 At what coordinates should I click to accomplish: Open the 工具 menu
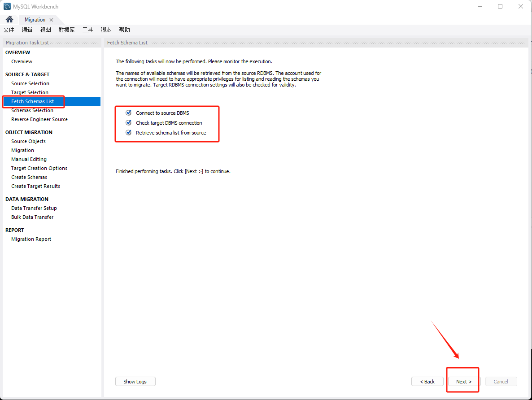tap(87, 30)
